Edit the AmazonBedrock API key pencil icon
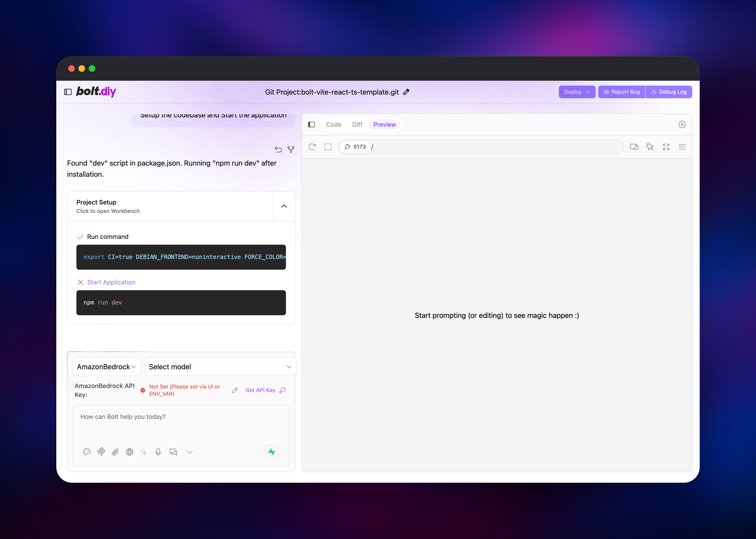Screen dimensions: 756x539 235,390
